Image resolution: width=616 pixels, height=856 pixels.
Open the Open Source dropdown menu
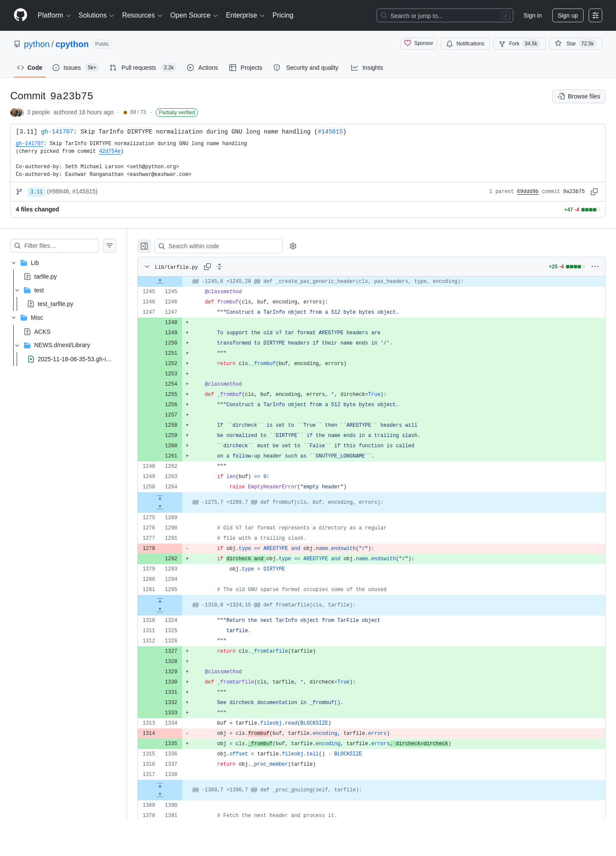point(194,15)
